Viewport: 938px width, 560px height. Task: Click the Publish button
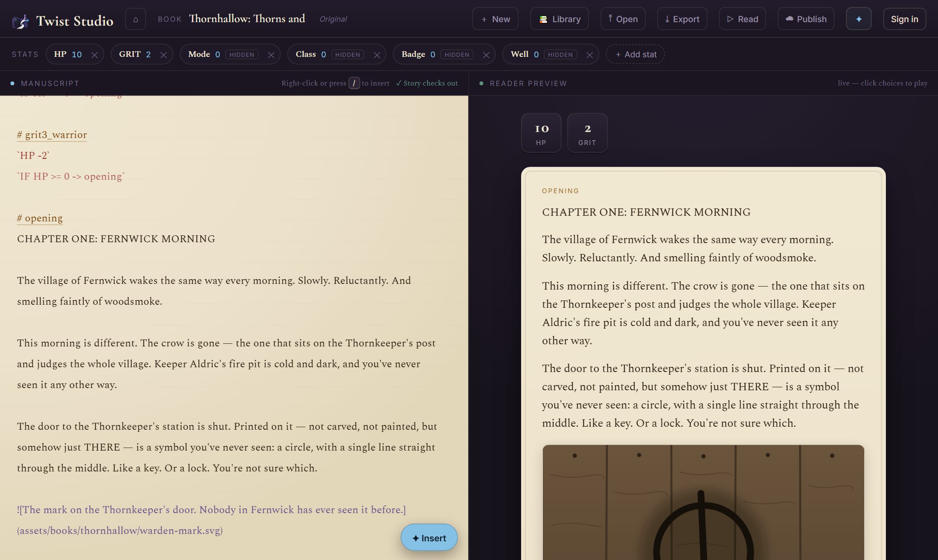coord(806,19)
